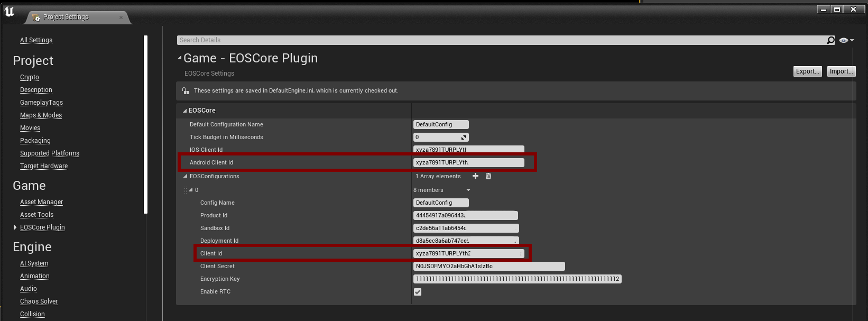Open the 8 members dropdown arrow
The image size is (868, 321).
468,190
